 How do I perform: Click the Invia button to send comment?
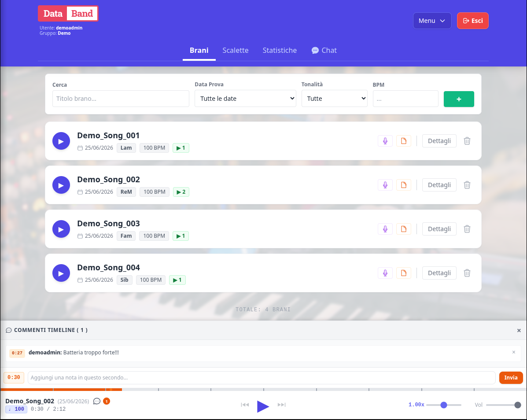(x=511, y=378)
